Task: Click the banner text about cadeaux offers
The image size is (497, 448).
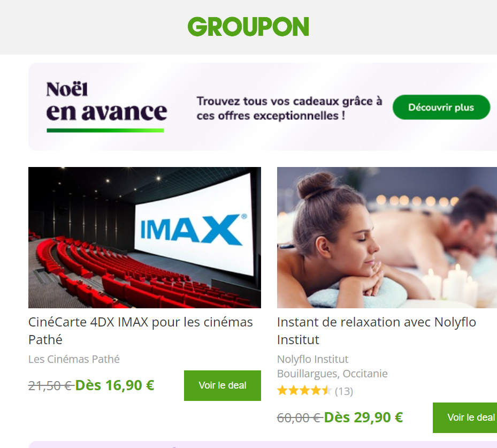Action: [289, 108]
